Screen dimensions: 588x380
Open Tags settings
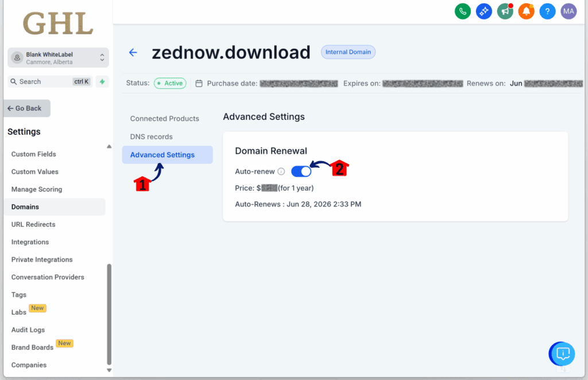pos(19,295)
